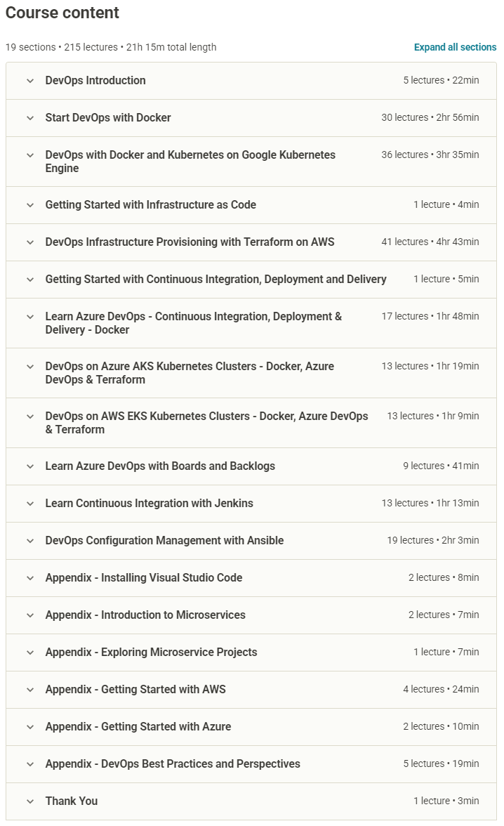Screen dimensions: 504x826
Task: Click the Expand all sections link
Action: (455, 47)
